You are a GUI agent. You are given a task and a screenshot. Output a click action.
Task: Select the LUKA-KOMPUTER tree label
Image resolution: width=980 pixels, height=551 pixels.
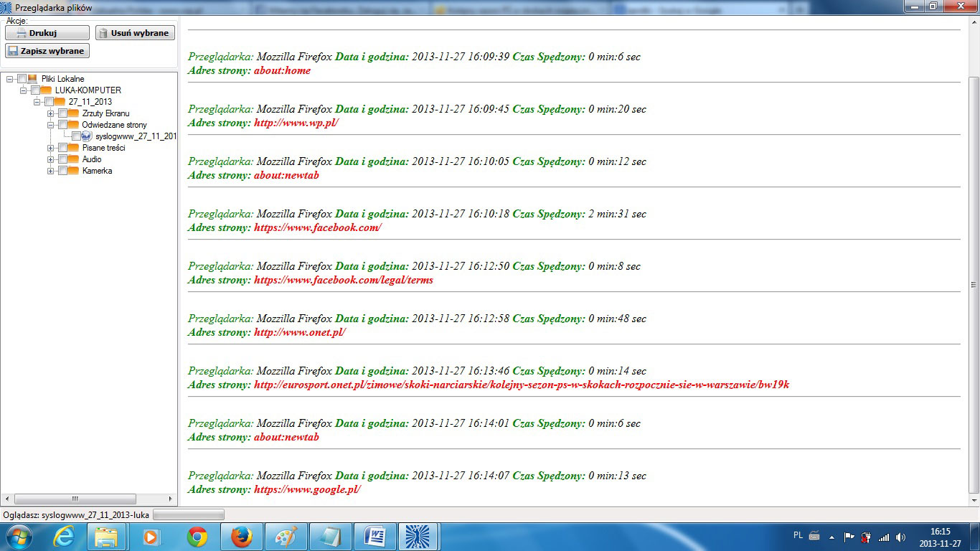(x=88, y=90)
